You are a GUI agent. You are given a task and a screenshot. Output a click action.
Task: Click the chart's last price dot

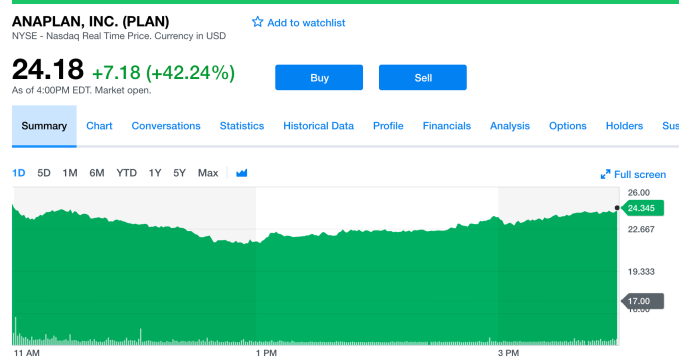pyautogui.click(x=617, y=208)
